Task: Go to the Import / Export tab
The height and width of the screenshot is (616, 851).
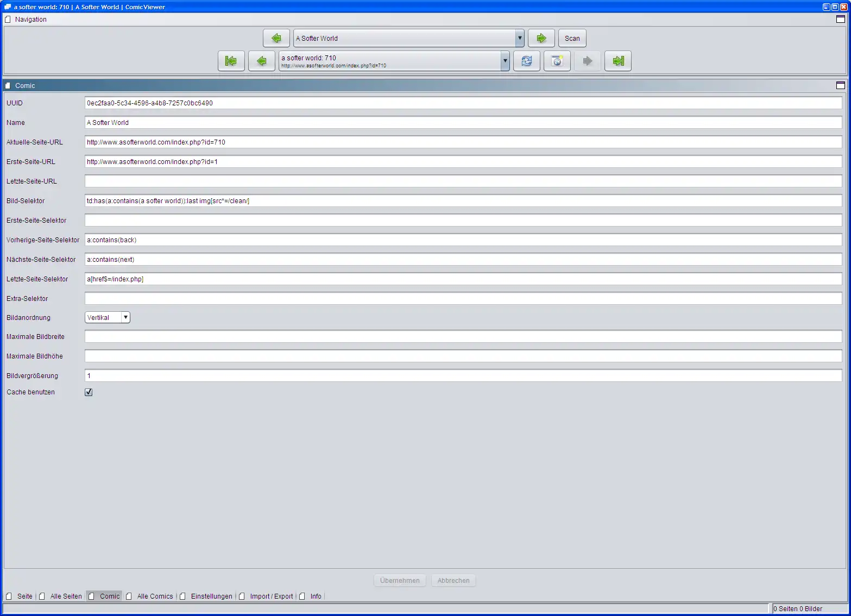Action: (267, 596)
